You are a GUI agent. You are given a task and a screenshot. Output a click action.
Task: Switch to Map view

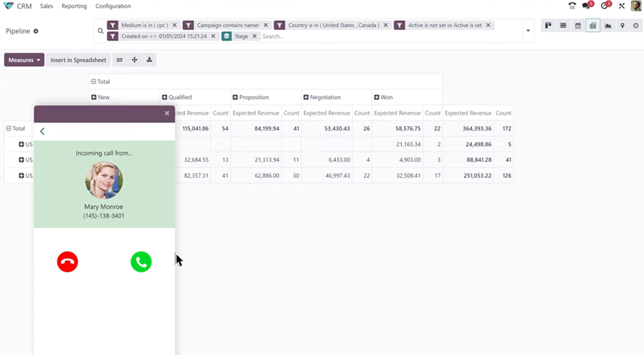click(623, 25)
